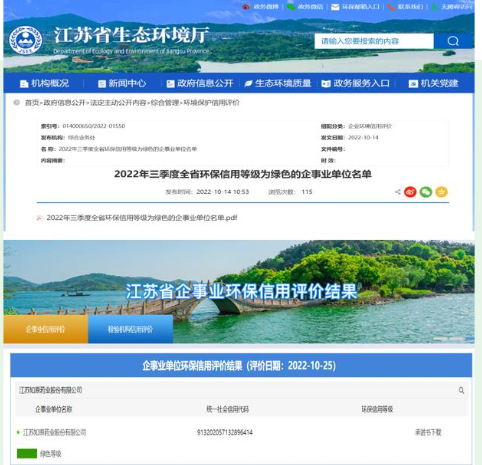This screenshot has height=465, width=482.
Task: Click the yellow star favorite icon
Action: coord(441,192)
